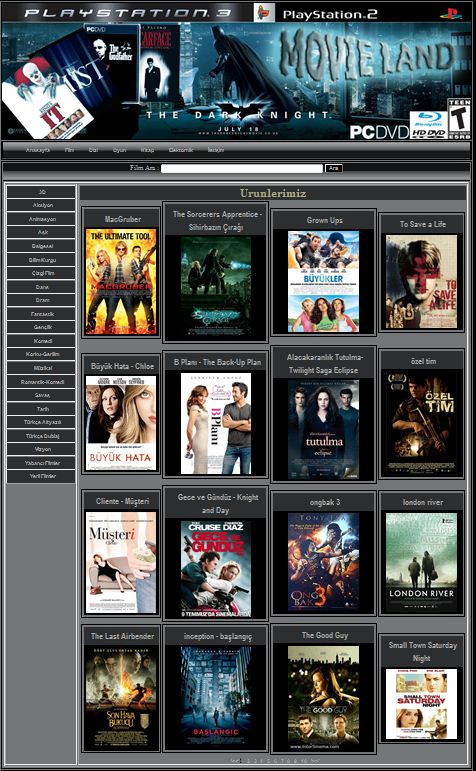Select the Belgesel category
The height and width of the screenshot is (771, 476).
point(41,246)
